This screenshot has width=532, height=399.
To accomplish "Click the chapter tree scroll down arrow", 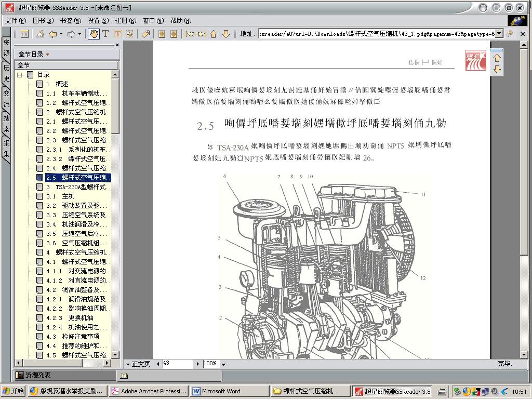I will (115, 355).
